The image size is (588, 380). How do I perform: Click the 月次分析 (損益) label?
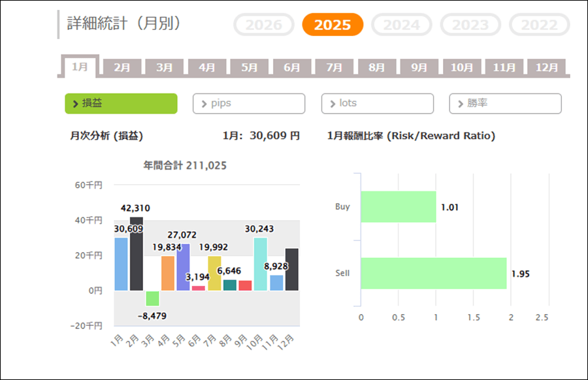[106, 136]
